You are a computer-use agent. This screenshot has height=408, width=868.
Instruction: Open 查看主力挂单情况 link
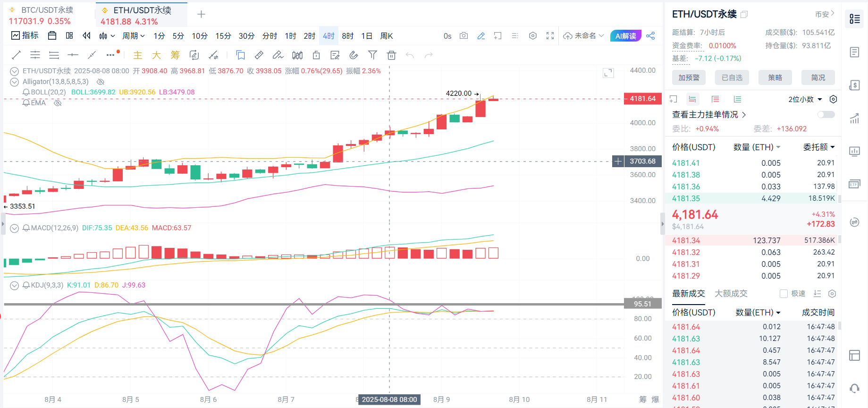coord(709,115)
